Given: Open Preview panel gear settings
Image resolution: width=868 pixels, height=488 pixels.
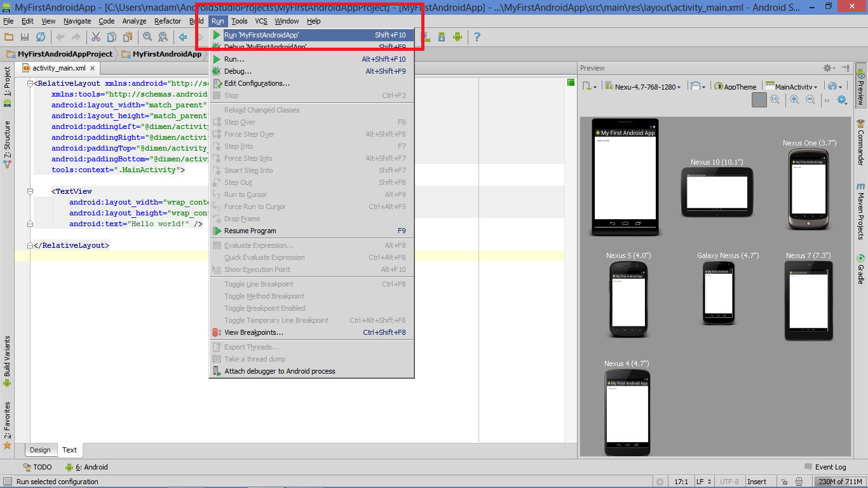Looking at the screenshot, I should (828, 68).
